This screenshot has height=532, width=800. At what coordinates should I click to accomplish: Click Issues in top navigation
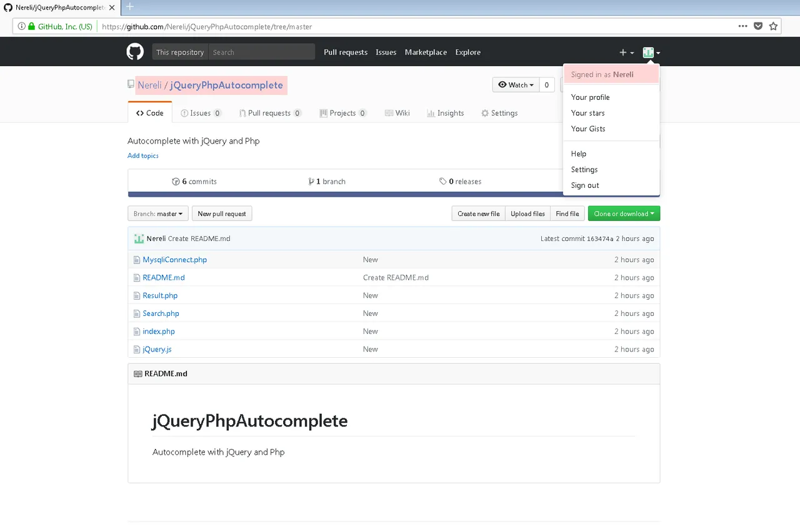coord(386,52)
